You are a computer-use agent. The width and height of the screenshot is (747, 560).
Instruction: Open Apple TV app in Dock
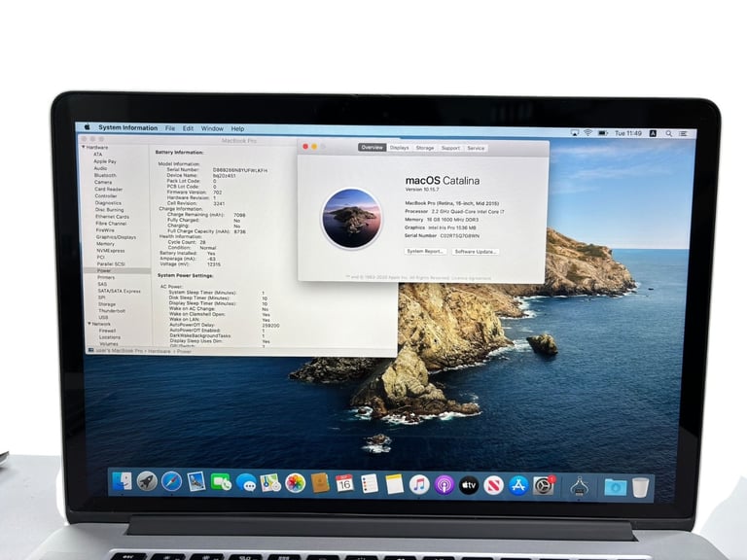point(469,486)
